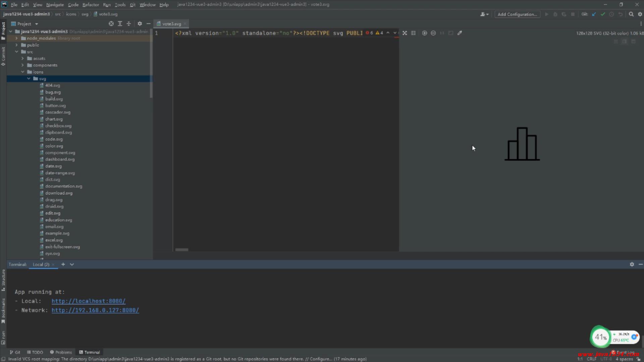The height and width of the screenshot is (362, 644).
Task: Open the Tools menu
Action: (x=120, y=5)
